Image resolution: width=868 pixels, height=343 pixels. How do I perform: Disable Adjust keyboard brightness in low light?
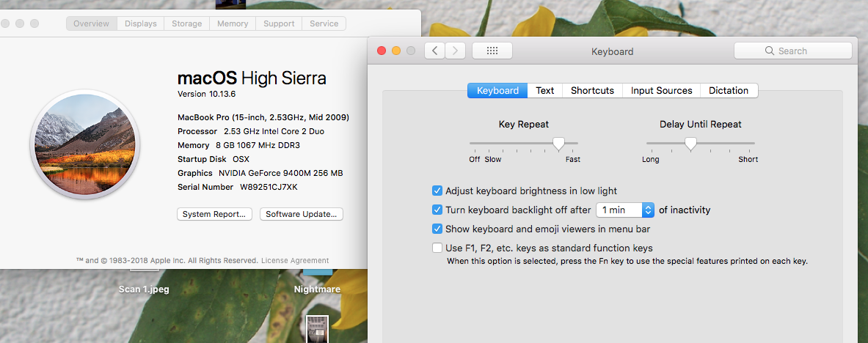pyautogui.click(x=437, y=191)
